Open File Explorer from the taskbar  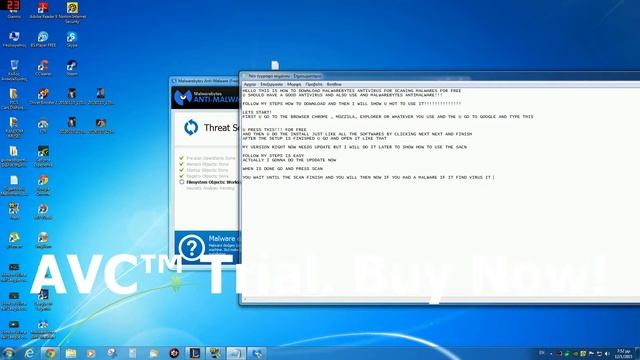71,353
